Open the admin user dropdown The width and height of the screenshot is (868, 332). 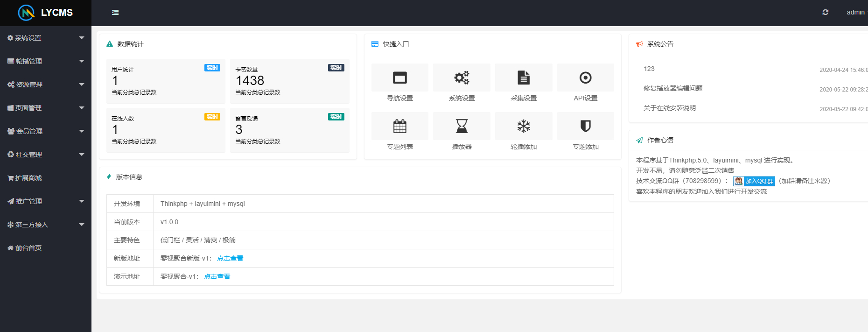[857, 12]
